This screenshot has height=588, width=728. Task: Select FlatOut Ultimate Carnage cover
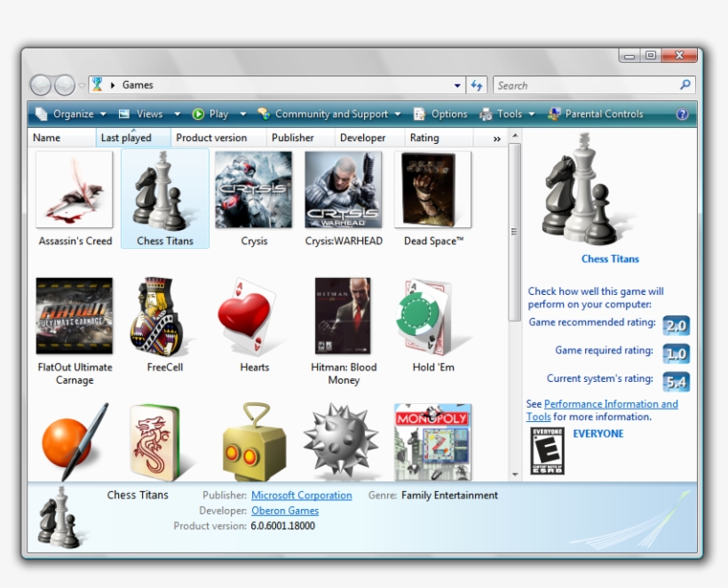(x=75, y=316)
